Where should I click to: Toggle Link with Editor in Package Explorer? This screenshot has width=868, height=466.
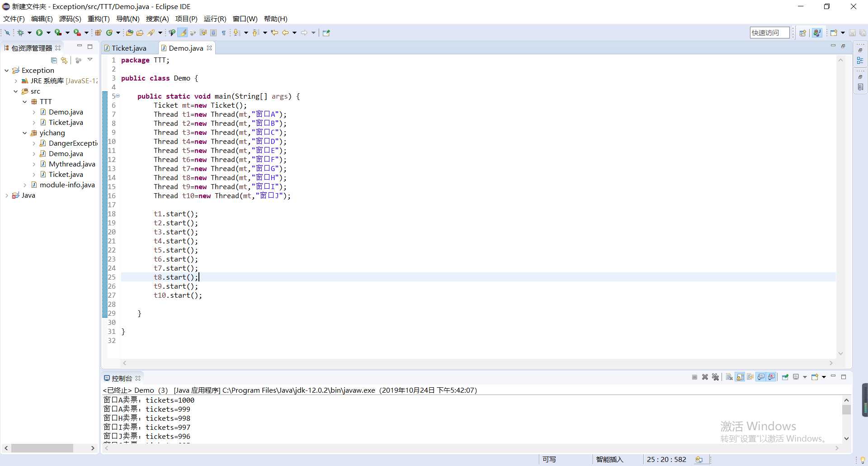pyautogui.click(x=64, y=60)
